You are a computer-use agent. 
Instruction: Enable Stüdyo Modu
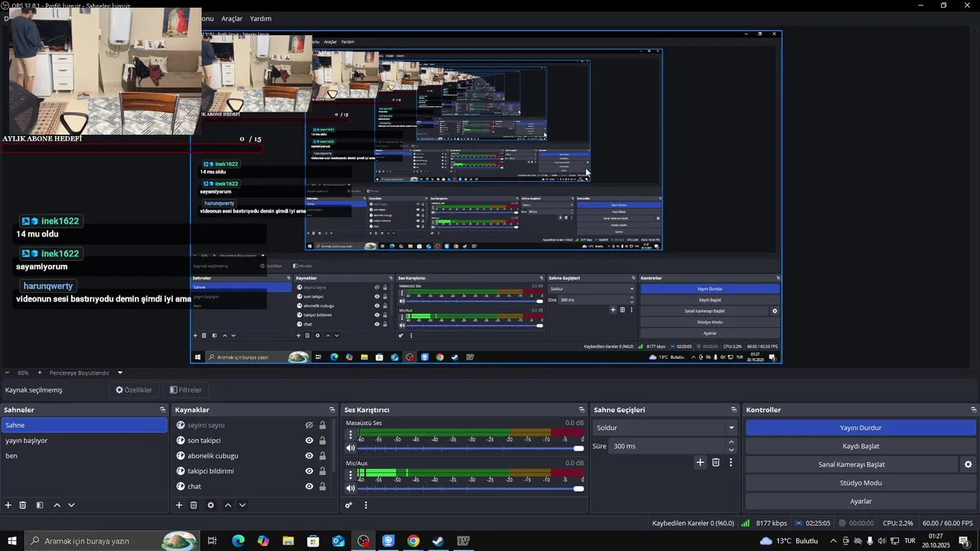861,483
